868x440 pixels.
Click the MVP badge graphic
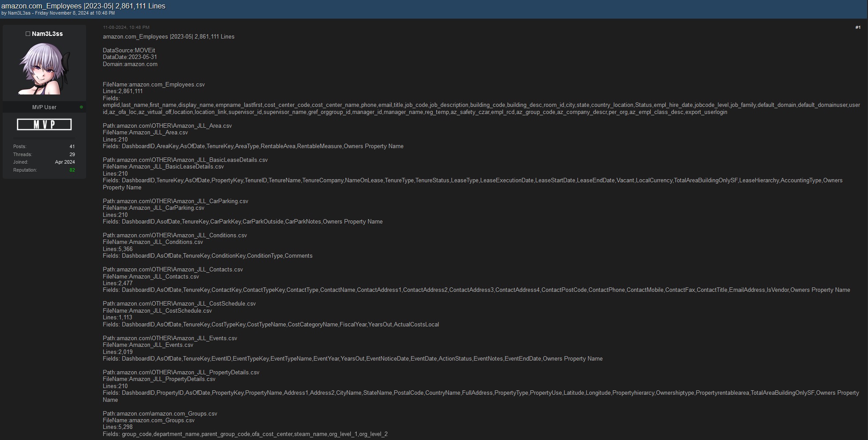point(44,125)
